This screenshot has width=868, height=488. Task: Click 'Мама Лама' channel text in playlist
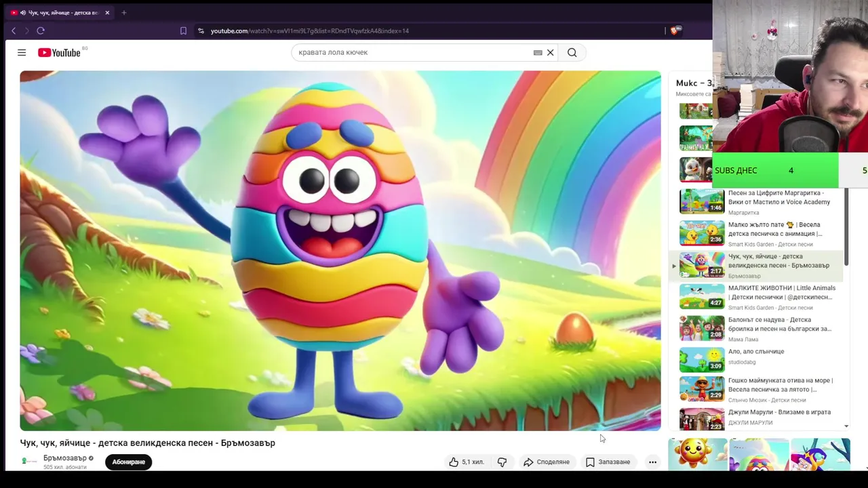pyautogui.click(x=743, y=340)
